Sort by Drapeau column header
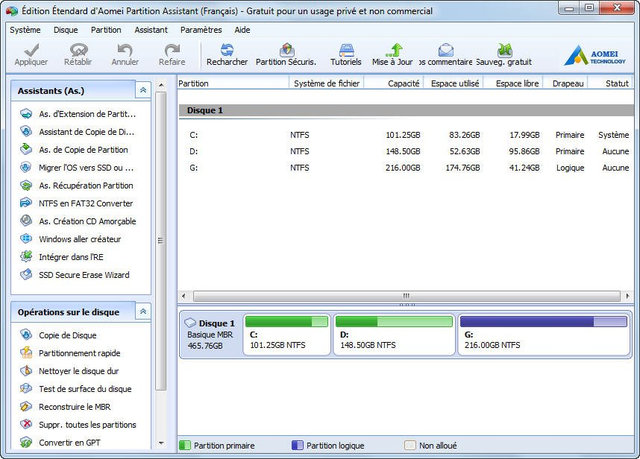 (x=566, y=83)
